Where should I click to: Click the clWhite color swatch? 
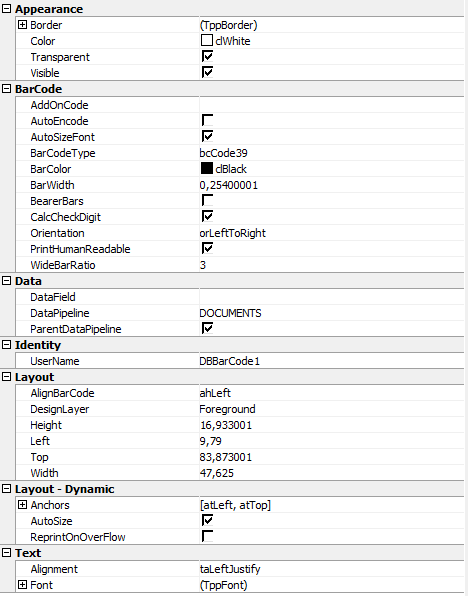[x=207, y=40]
